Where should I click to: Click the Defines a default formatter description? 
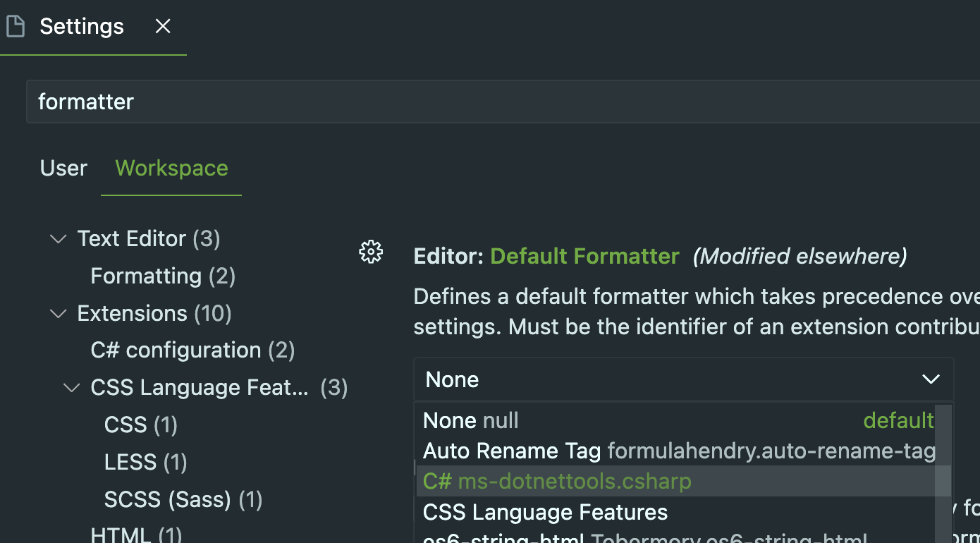point(697,311)
